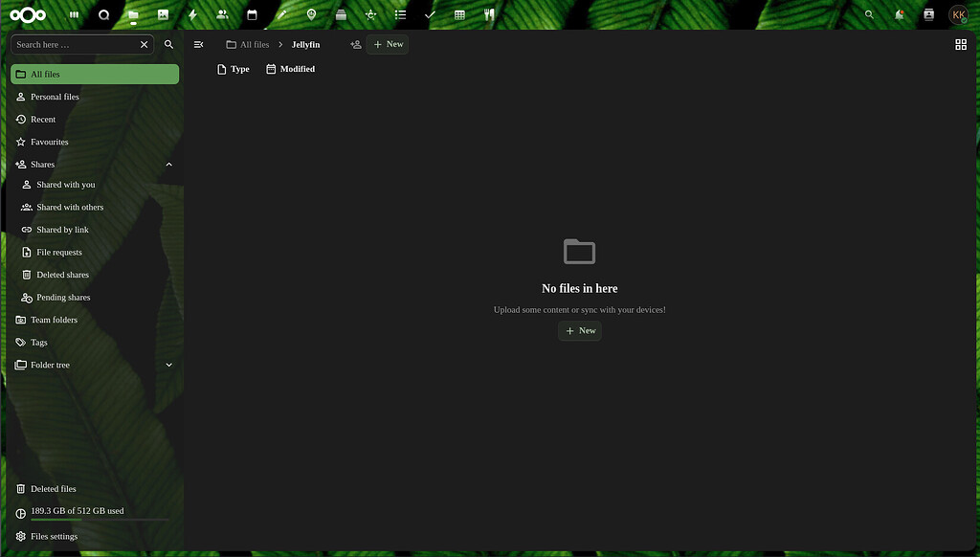Open unified search in the top-right header
Viewport: 980px width, 557px height.
tap(869, 14)
